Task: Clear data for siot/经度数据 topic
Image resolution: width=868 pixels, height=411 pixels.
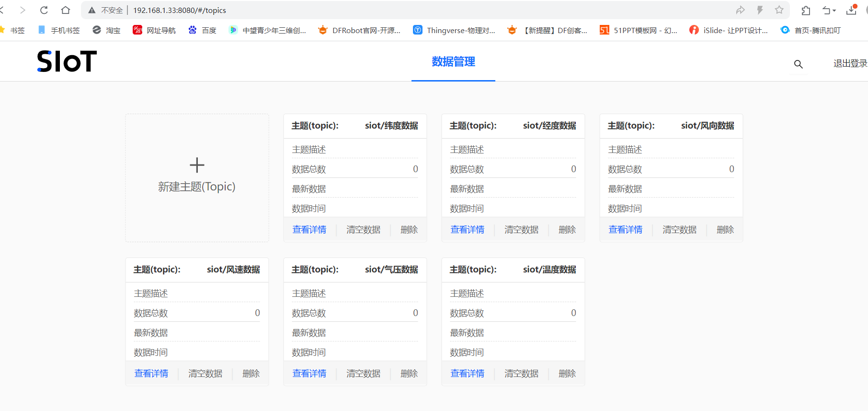Action: point(522,230)
